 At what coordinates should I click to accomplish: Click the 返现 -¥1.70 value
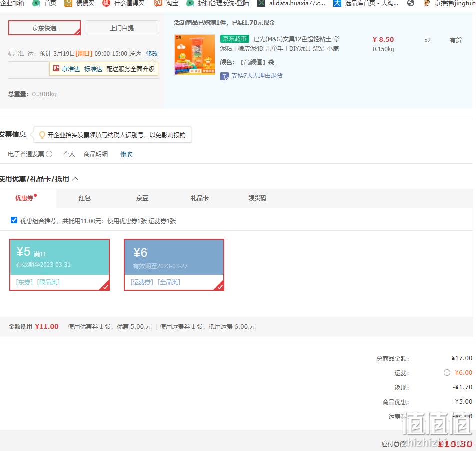pyautogui.click(x=462, y=387)
